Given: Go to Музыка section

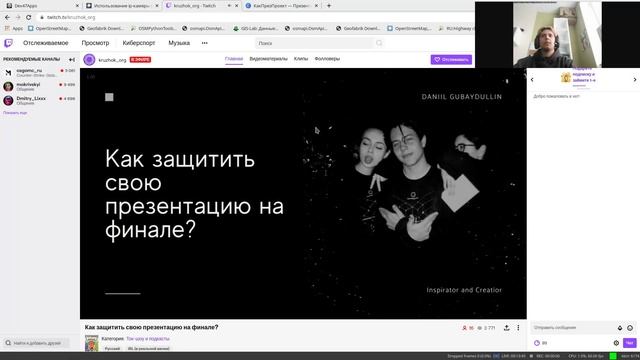Looking at the screenshot, I should tap(179, 43).
